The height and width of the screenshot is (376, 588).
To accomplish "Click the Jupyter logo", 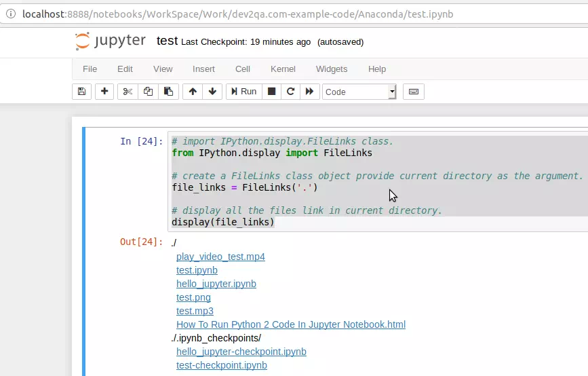I will [x=111, y=41].
